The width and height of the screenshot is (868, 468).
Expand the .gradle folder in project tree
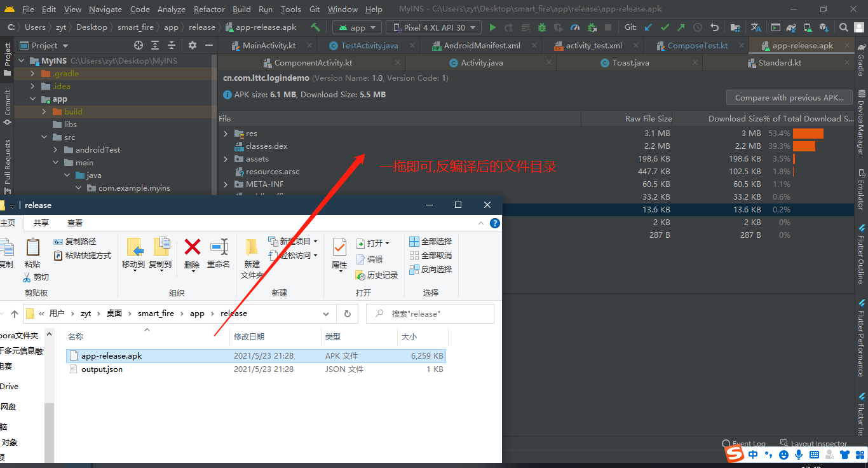pyautogui.click(x=34, y=74)
